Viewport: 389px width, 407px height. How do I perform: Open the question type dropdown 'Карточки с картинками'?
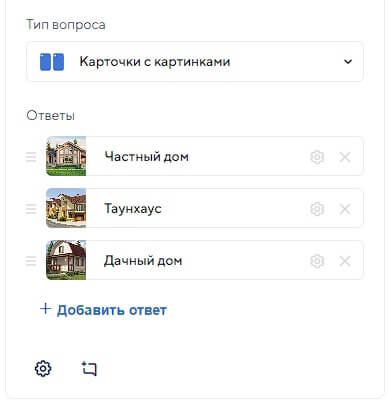pyautogui.click(x=195, y=62)
